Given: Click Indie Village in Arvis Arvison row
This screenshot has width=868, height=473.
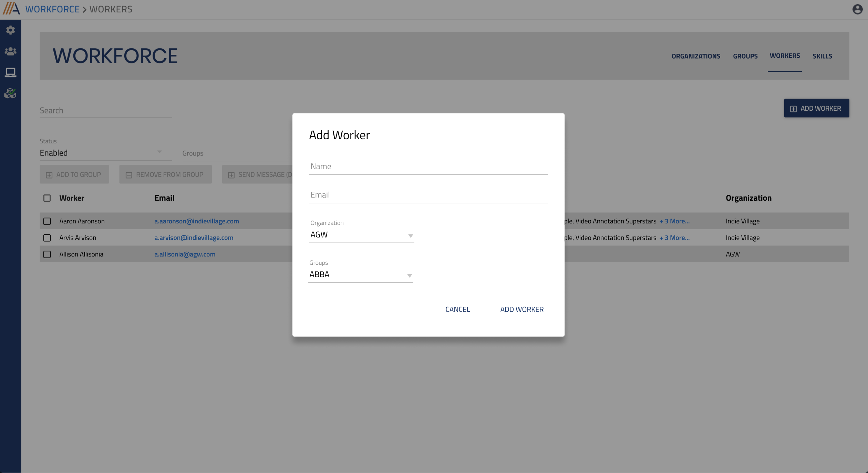Looking at the screenshot, I should pos(743,238).
